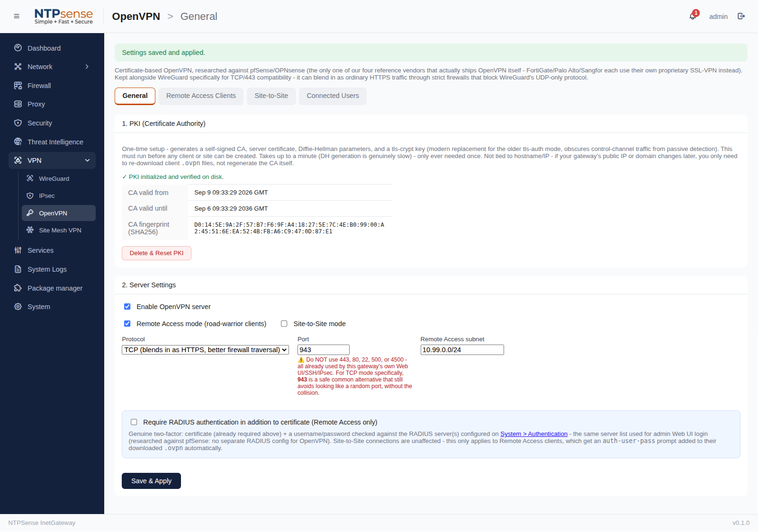Open the Site-to-Site tab

[271, 96]
